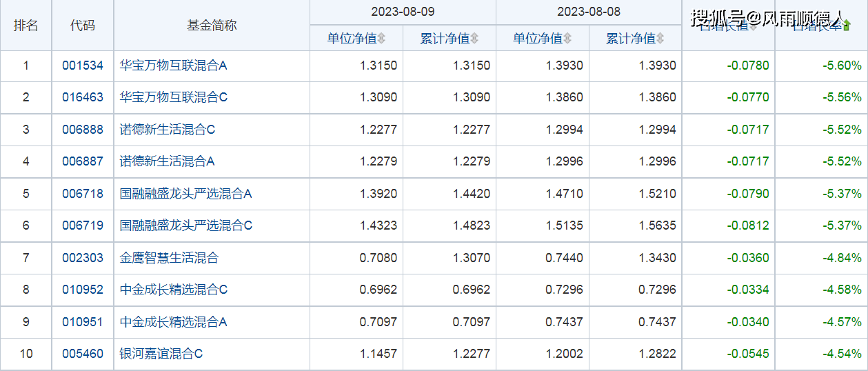Open 诺德新生活混合A fund link
The width and height of the screenshot is (868, 371).
[x=168, y=161]
